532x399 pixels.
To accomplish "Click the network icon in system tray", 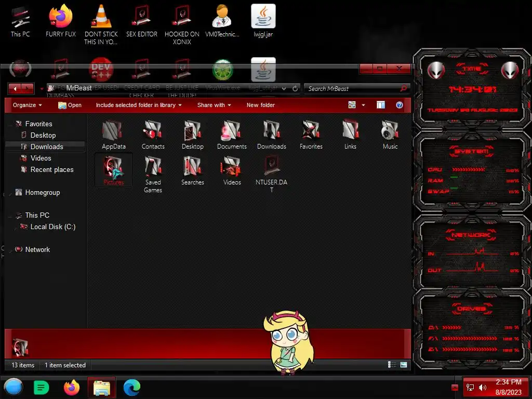I will click(470, 388).
